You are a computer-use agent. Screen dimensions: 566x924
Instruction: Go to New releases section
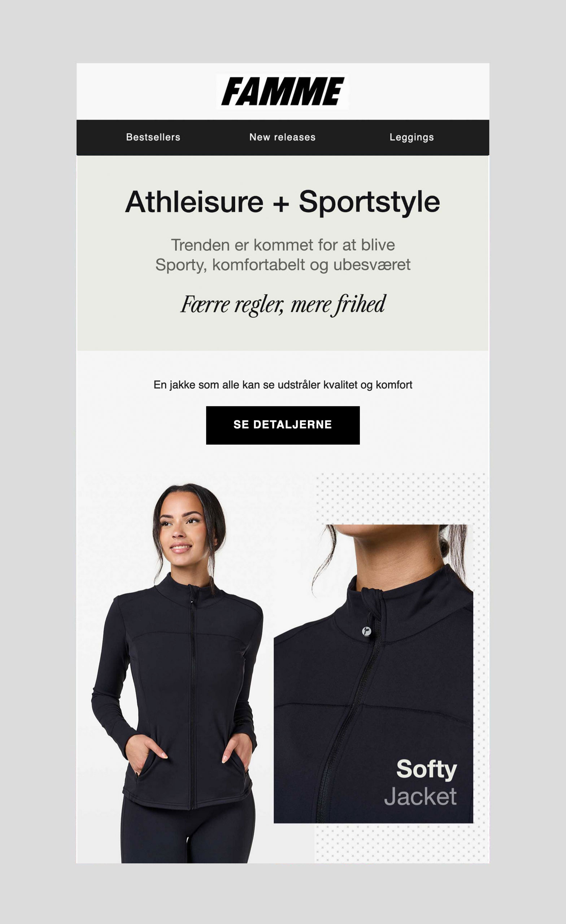(x=282, y=137)
